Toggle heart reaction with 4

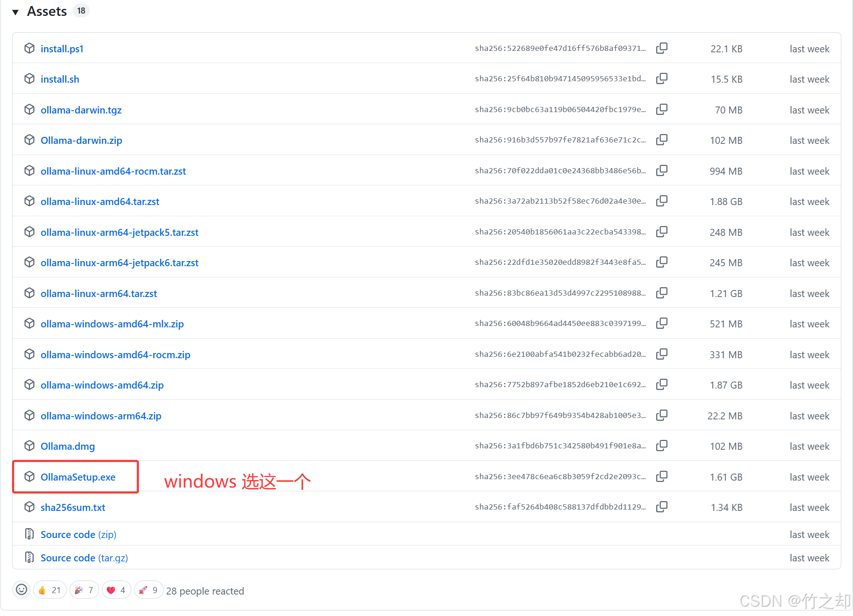tap(116, 590)
